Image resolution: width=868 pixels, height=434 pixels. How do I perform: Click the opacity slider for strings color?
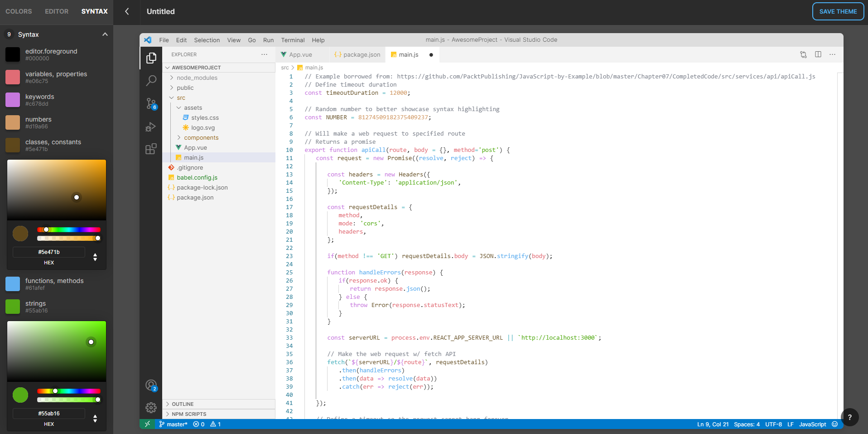coord(69,400)
